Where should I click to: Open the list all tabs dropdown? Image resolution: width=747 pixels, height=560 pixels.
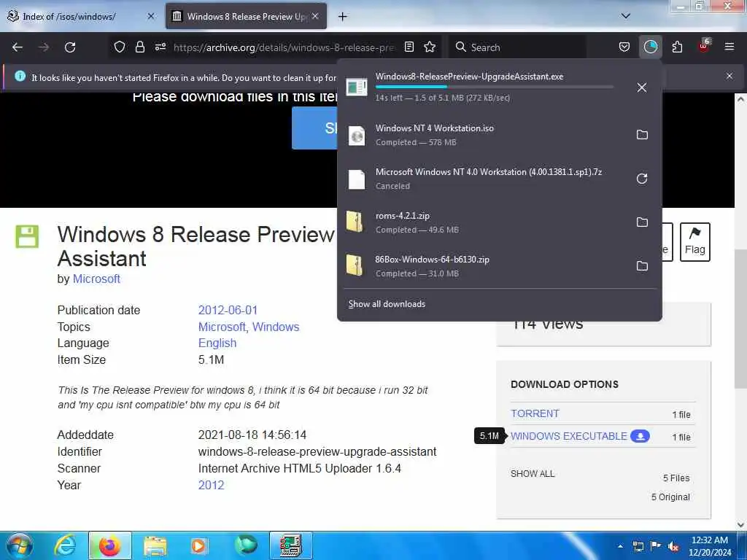point(625,16)
